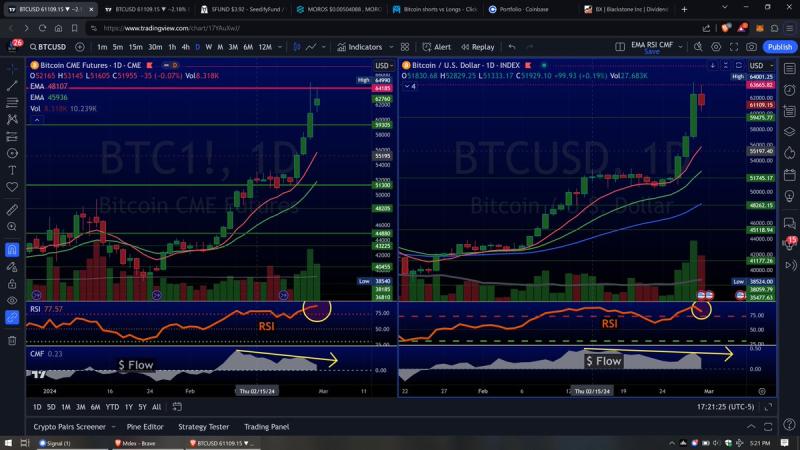The height and width of the screenshot is (450, 800).
Task: Expand the EMA RSI CMF layout dropdown
Action: 680,47
